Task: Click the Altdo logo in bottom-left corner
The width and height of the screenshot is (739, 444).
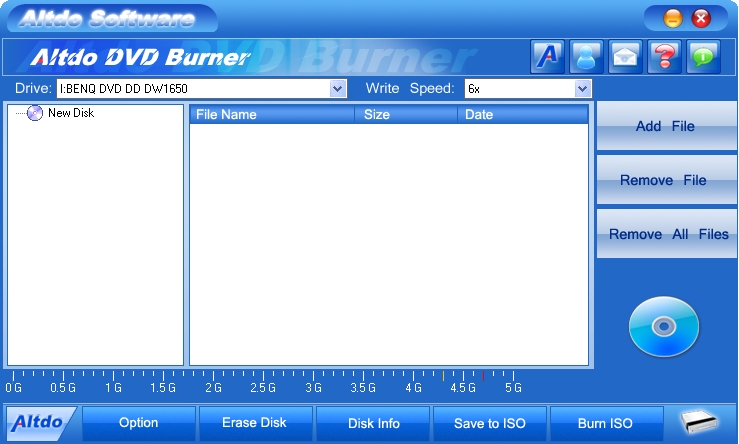Action: [x=41, y=423]
